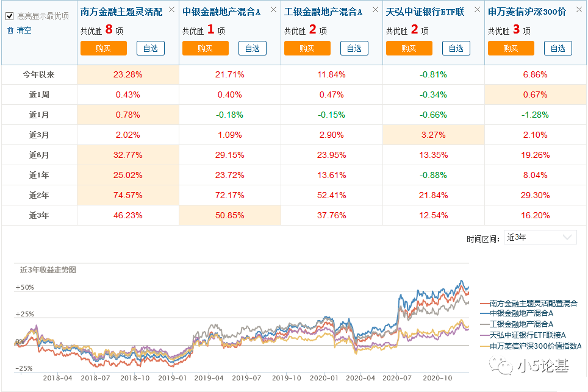Toggle 高亮显示最优项 checkbox
This screenshot has width=588, height=392.
coord(9,16)
